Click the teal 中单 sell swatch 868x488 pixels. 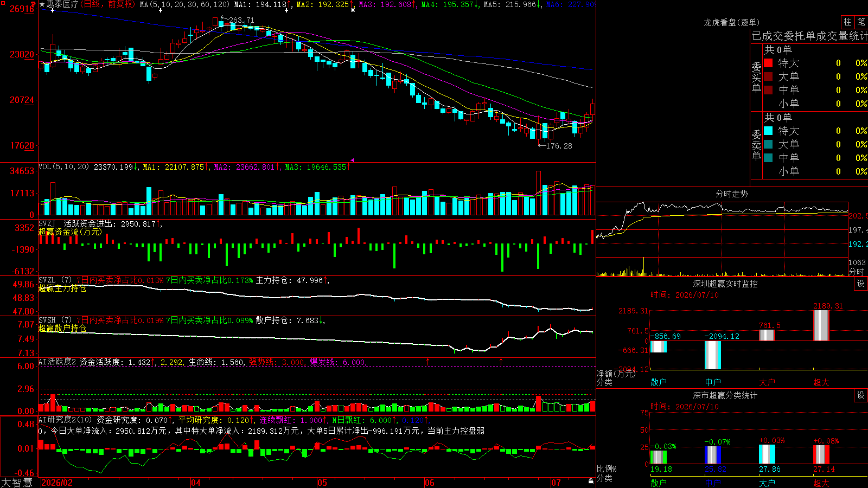(x=768, y=158)
